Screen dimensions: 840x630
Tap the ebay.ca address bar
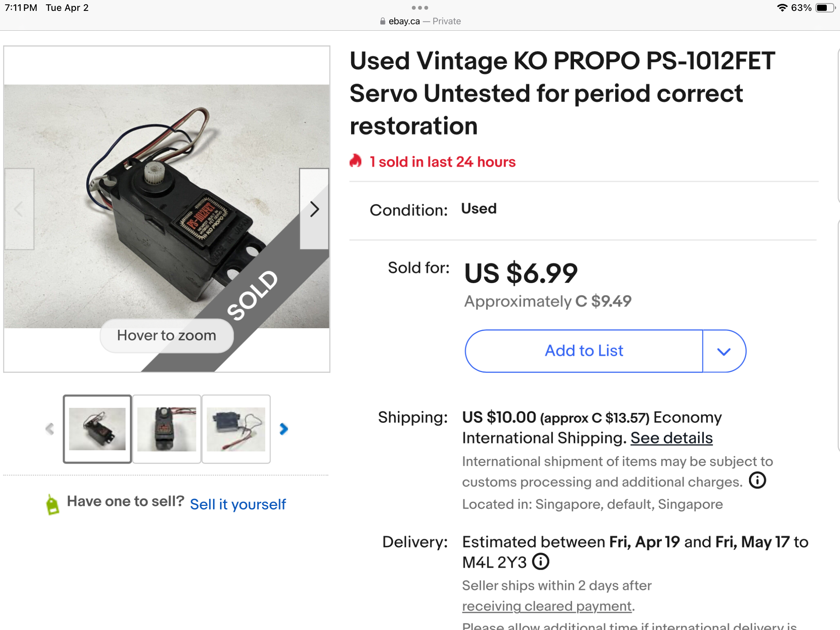pos(420,21)
